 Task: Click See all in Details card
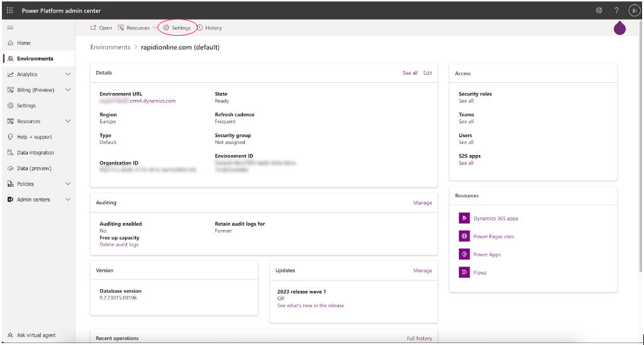411,73
